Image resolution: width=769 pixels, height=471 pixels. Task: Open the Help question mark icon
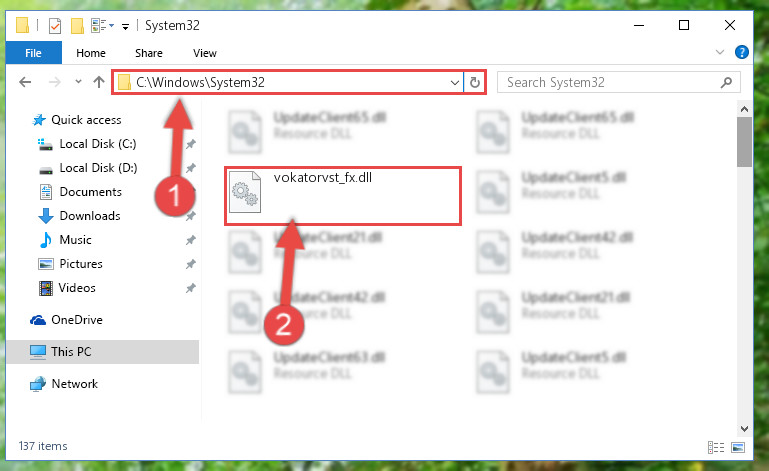(x=742, y=52)
